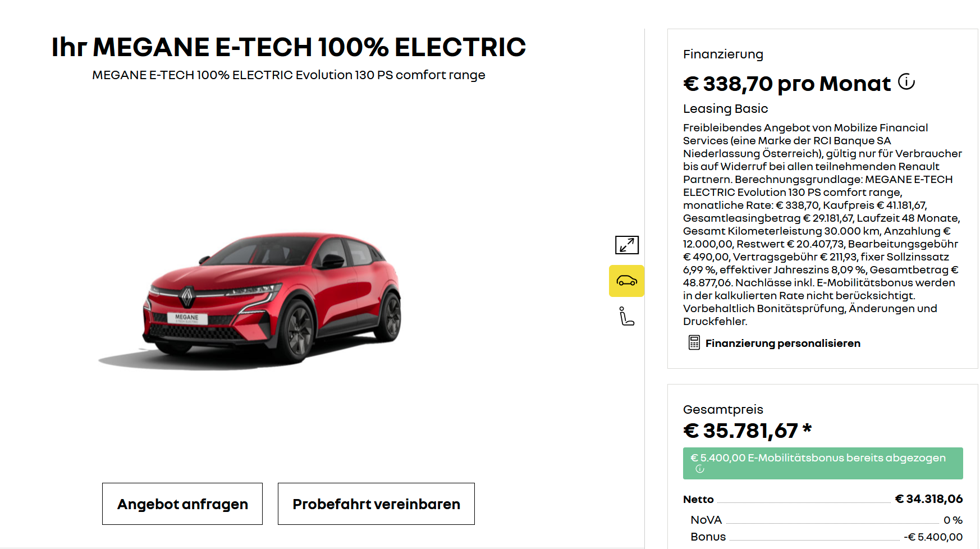Click the € 338,70 pro Monat price
This screenshot has height=549, width=980.
[787, 84]
